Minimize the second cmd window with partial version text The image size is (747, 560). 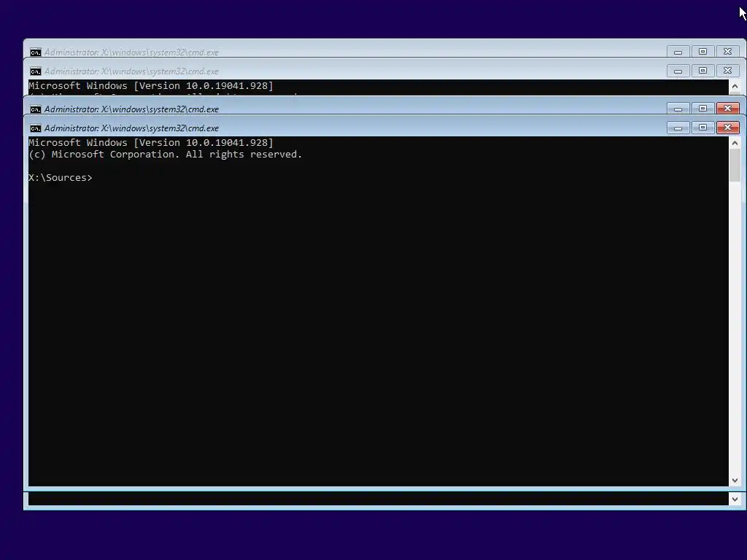[678, 71]
